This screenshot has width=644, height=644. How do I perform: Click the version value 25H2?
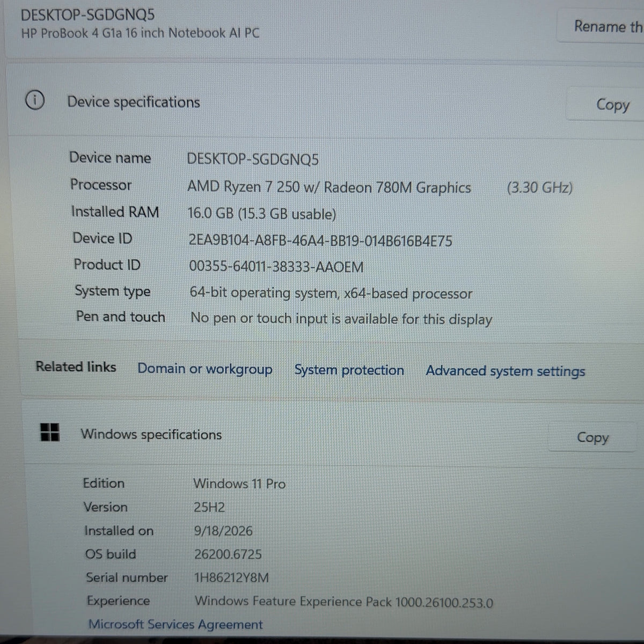(x=209, y=507)
